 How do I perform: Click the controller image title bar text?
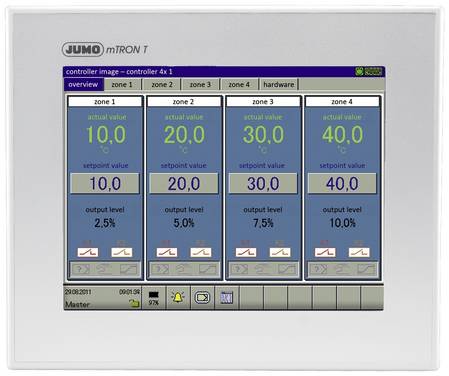pyautogui.click(x=119, y=72)
